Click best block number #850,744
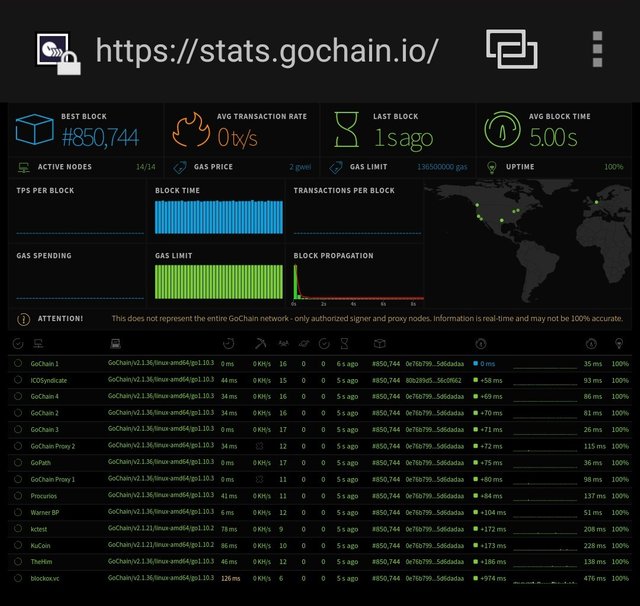The height and width of the screenshot is (606, 640). click(x=100, y=137)
